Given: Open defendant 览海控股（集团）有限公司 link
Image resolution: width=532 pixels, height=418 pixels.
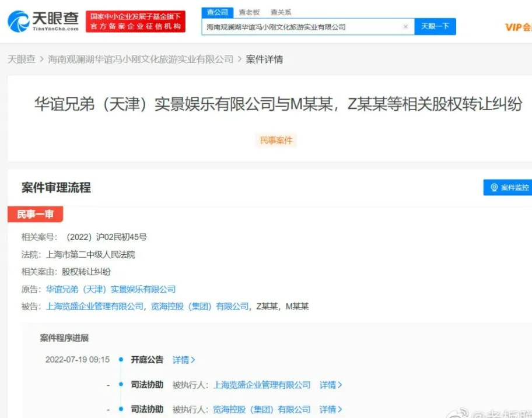Looking at the screenshot, I should (200, 307).
